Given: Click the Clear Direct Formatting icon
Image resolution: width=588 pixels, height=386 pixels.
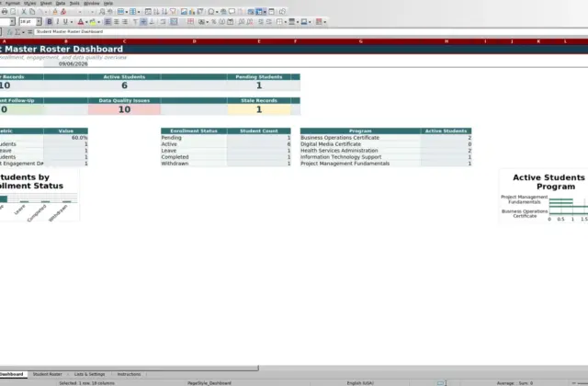Looking at the screenshot, I should [63, 12].
